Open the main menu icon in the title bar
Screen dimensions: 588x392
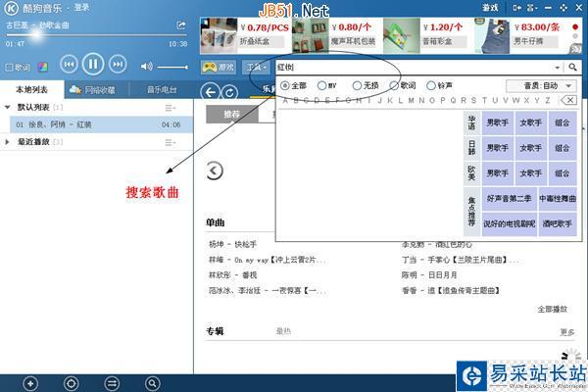click(532, 8)
